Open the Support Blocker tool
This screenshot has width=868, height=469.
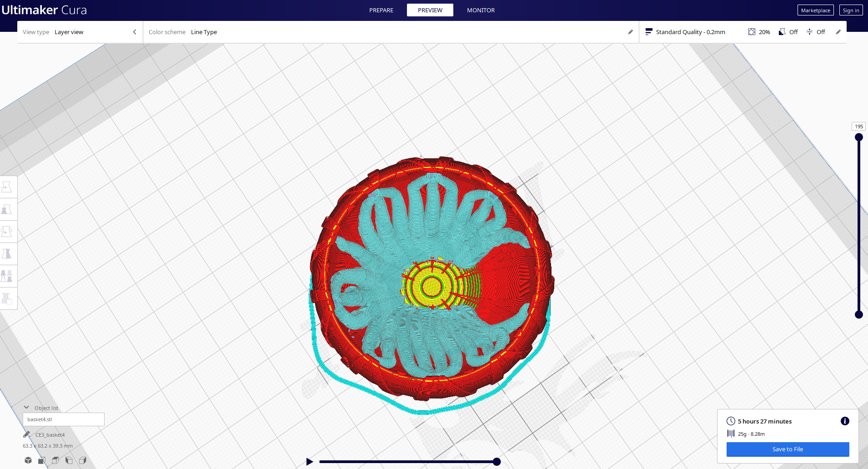pyautogui.click(x=7, y=298)
